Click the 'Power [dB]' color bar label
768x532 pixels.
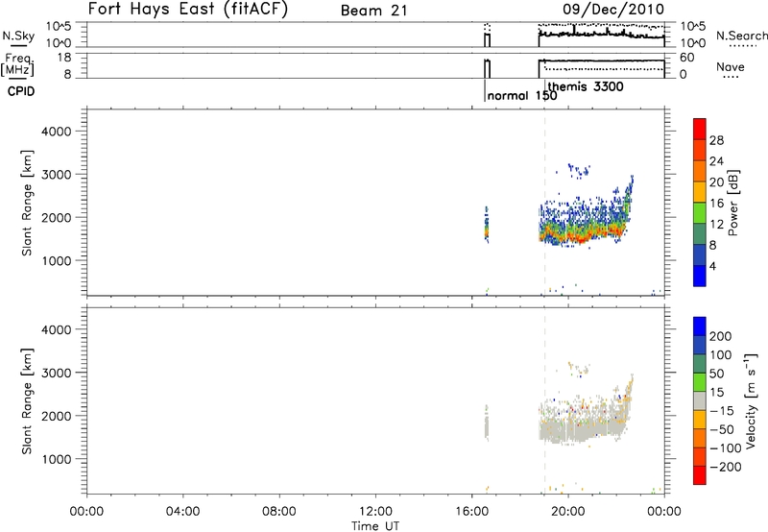click(732, 203)
